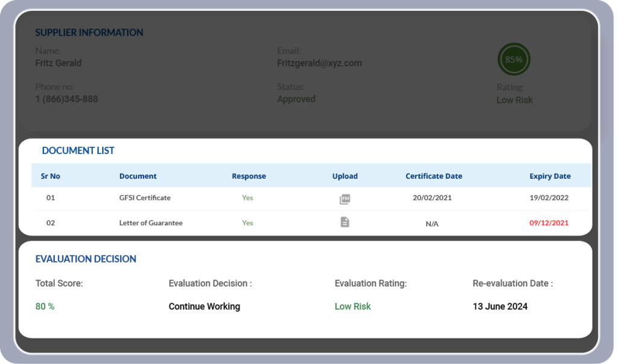The width and height of the screenshot is (618, 364).
Task: Sort by the Certificate Date column header
Action: [433, 176]
